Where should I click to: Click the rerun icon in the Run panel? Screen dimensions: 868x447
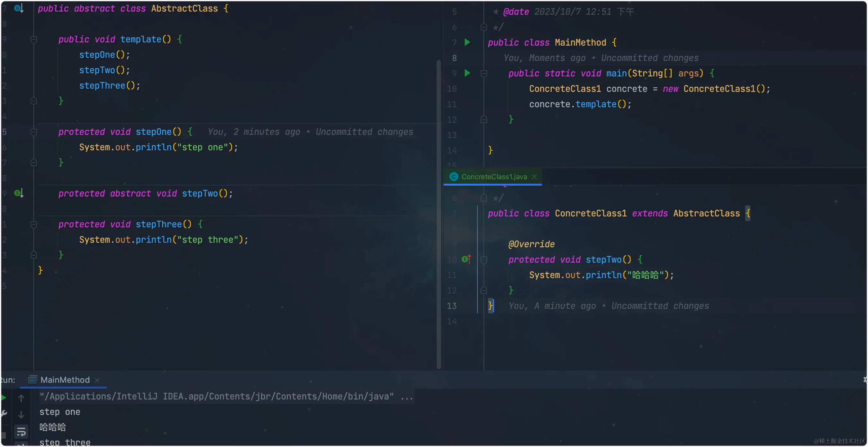click(3, 398)
